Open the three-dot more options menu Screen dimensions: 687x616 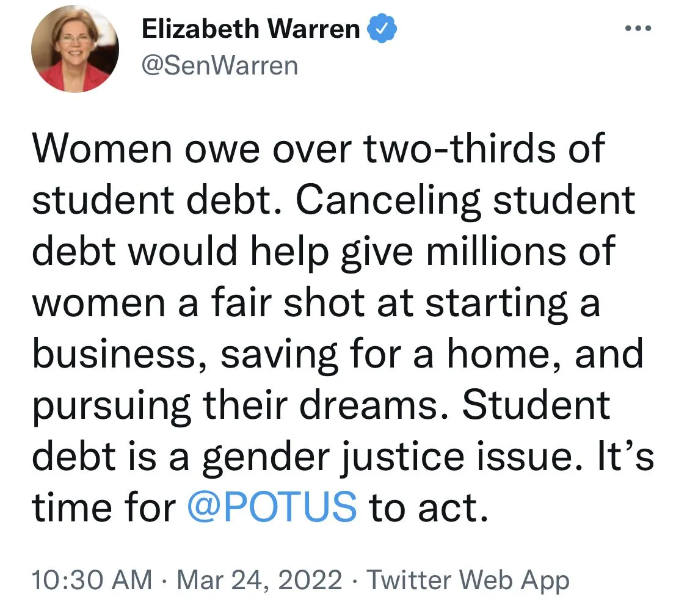click(638, 29)
